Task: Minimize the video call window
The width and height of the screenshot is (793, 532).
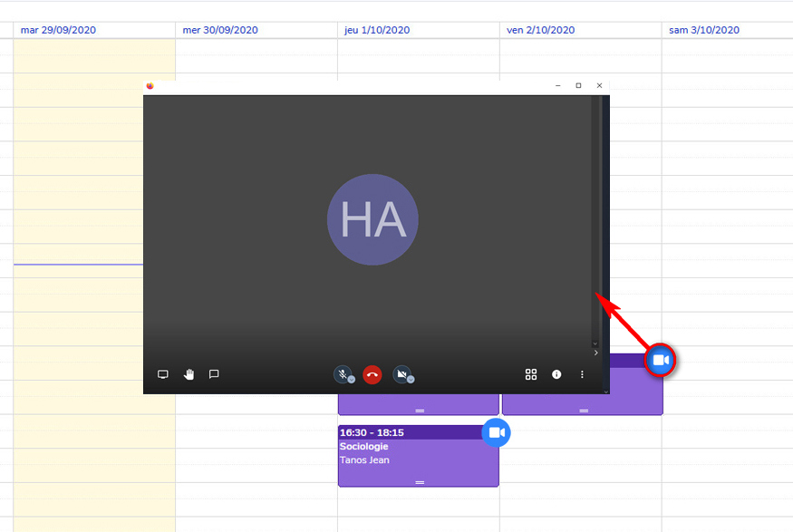Action: [558, 85]
